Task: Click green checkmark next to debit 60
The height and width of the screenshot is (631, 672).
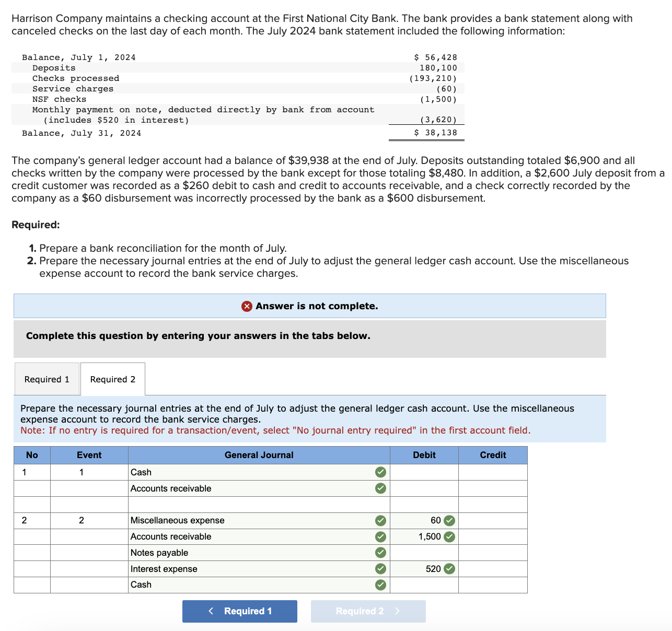Action: tap(449, 520)
